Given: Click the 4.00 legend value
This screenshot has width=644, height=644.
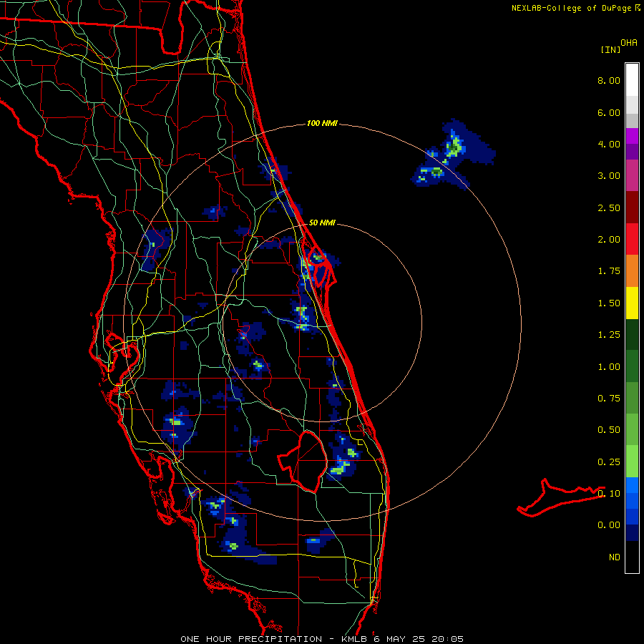Looking at the screenshot, I should pos(609,144).
